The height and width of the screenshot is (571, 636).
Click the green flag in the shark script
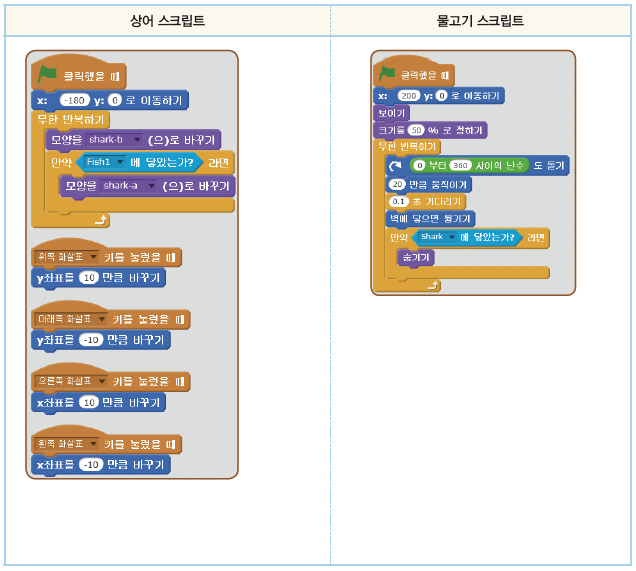(47, 75)
